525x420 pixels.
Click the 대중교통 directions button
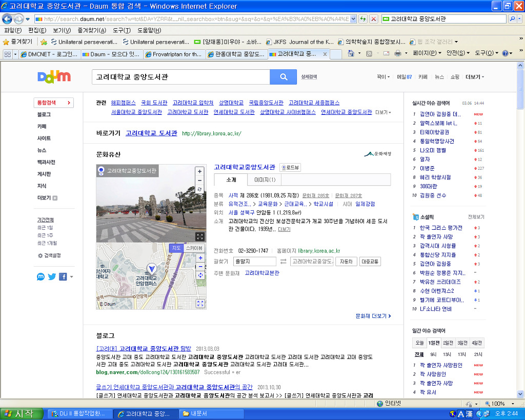click(x=370, y=262)
